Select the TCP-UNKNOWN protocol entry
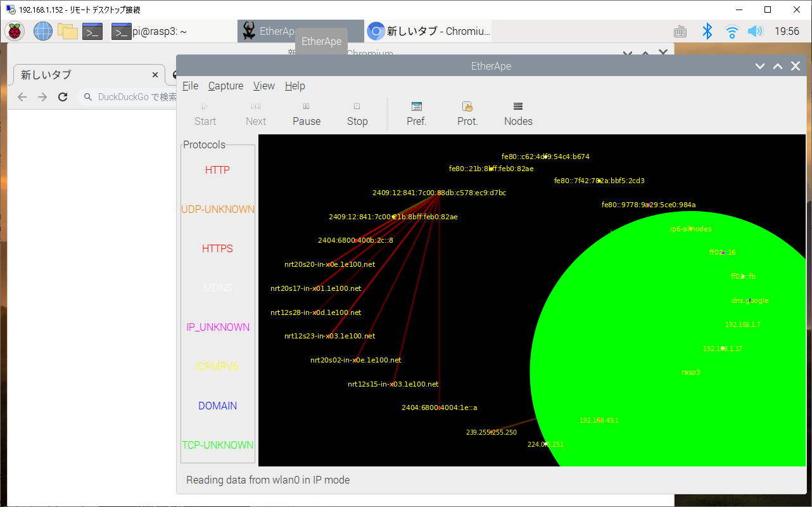Image resolution: width=812 pixels, height=507 pixels. [217, 445]
